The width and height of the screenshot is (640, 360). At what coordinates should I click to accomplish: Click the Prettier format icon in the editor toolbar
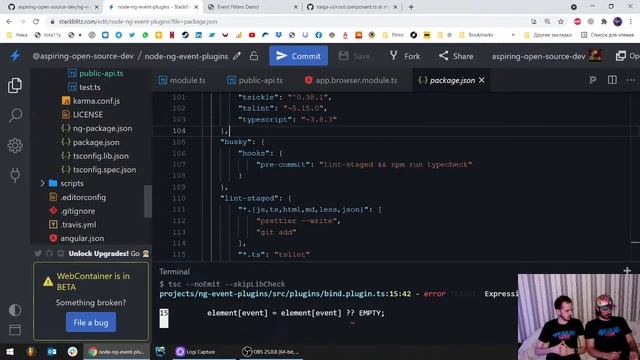coord(593,80)
